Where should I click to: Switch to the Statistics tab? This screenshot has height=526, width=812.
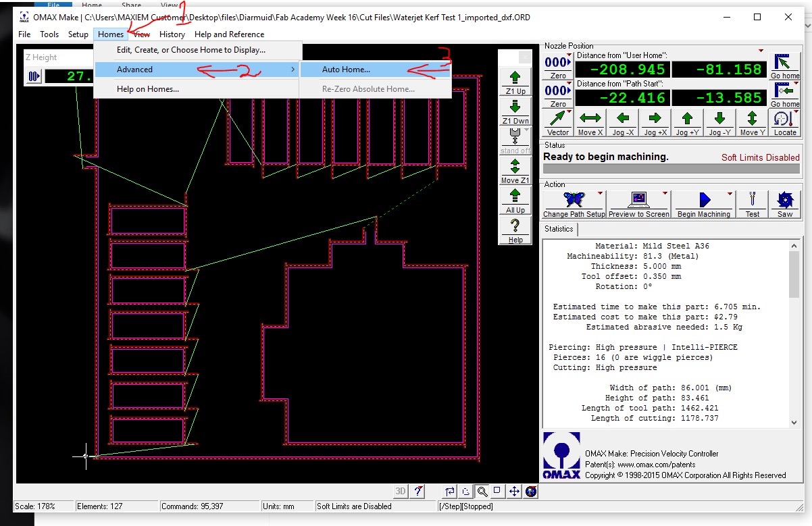click(559, 229)
